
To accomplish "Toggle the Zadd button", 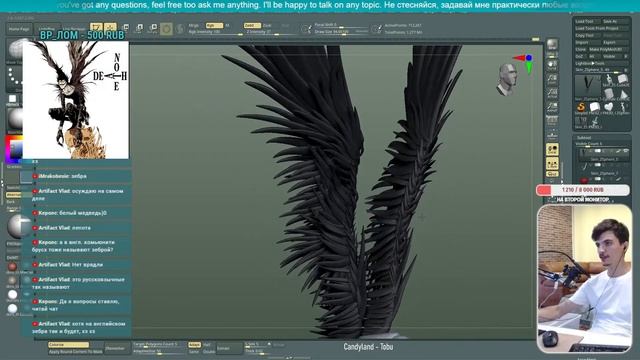I will click(x=251, y=25).
